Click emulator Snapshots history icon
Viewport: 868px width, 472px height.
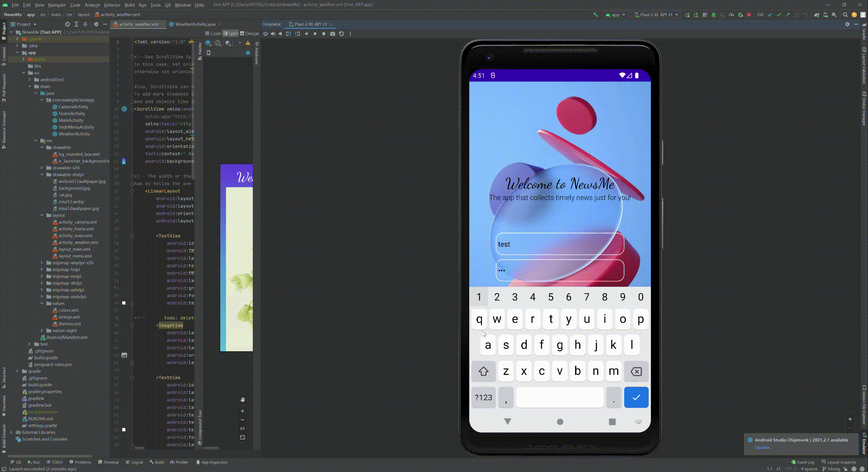point(341,34)
